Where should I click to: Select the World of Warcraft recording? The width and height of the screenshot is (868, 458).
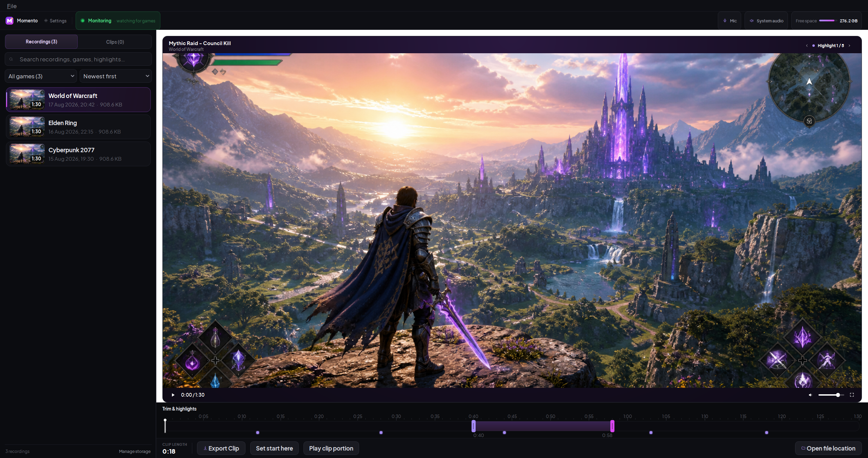coord(78,100)
